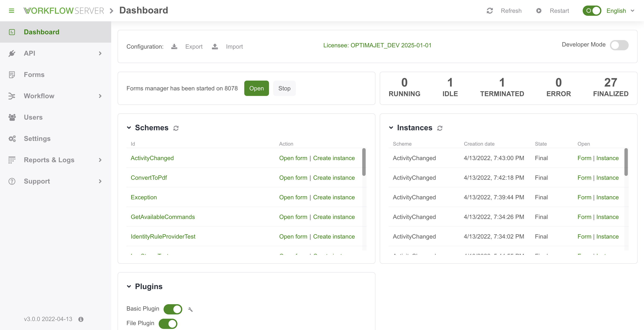The height and width of the screenshot is (330, 644).
Task: Refresh the Schemes list icon
Action: (x=176, y=128)
